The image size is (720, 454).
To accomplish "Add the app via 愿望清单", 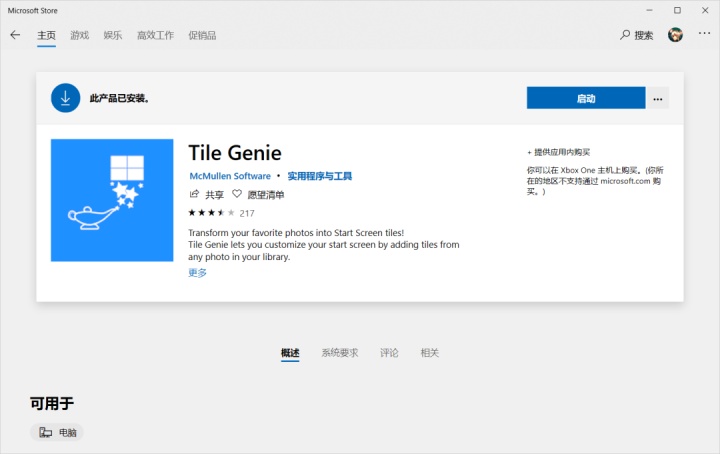I will coord(266,195).
